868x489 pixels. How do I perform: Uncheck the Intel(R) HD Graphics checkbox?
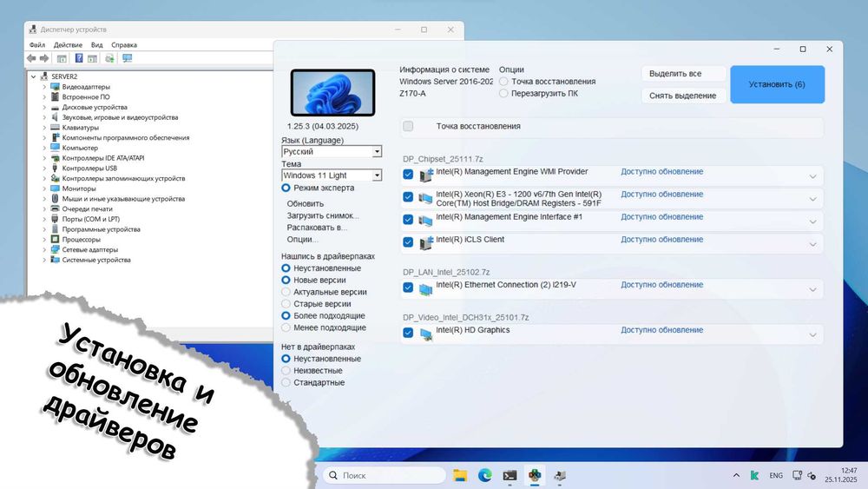pos(408,333)
